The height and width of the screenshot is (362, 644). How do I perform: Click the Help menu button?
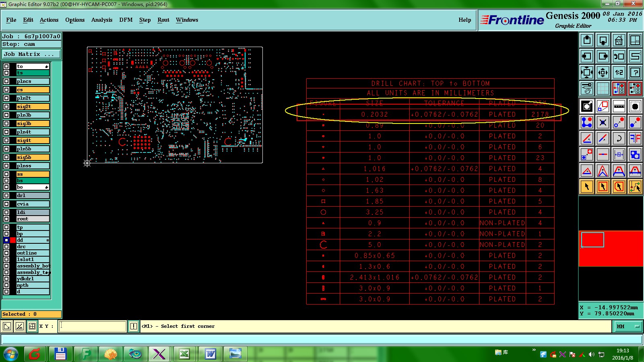pyautogui.click(x=465, y=20)
